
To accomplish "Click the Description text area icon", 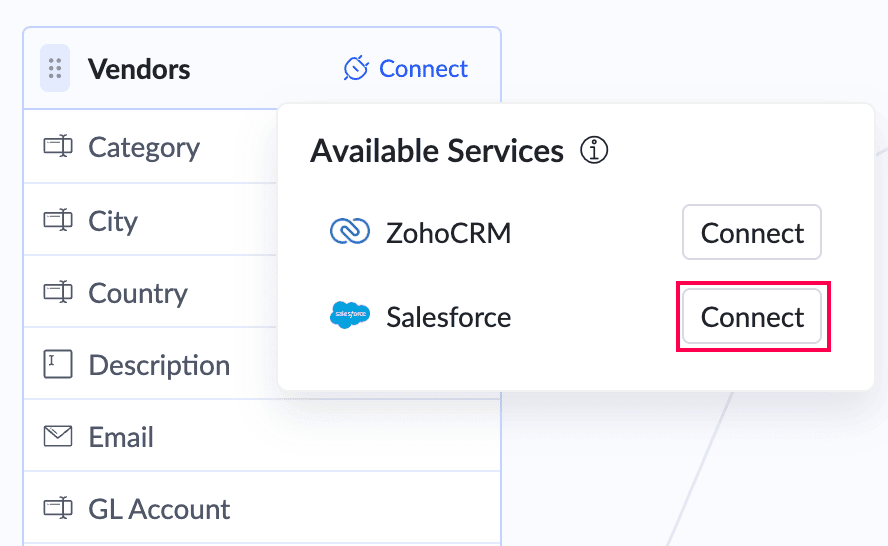I will [58, 364].
